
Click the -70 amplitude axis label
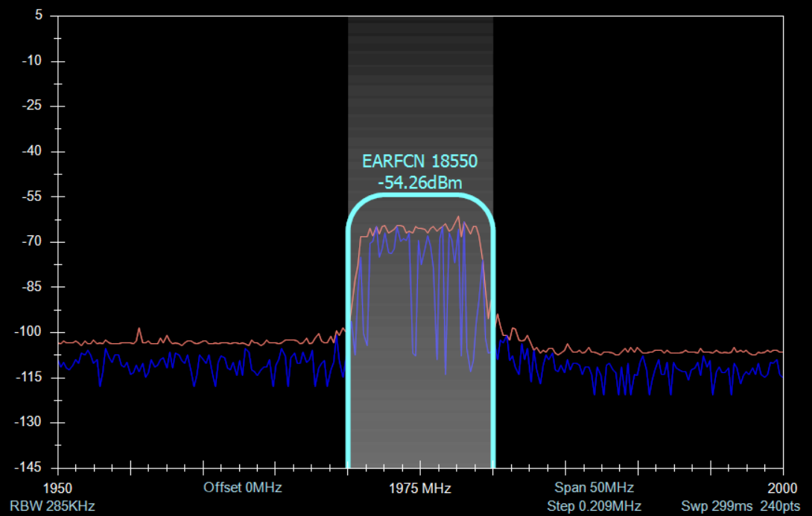(x=32, y=242)
